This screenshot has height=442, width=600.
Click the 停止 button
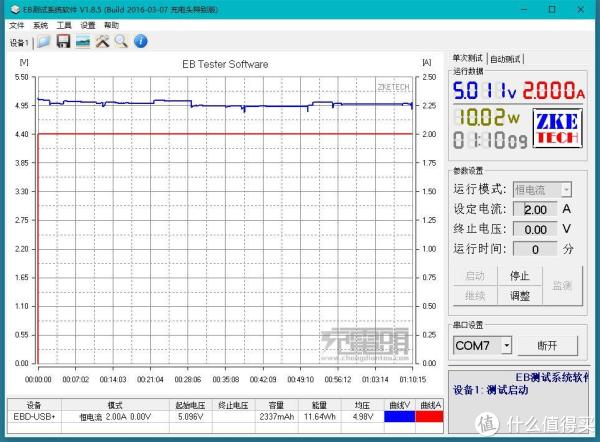[520, 276]
